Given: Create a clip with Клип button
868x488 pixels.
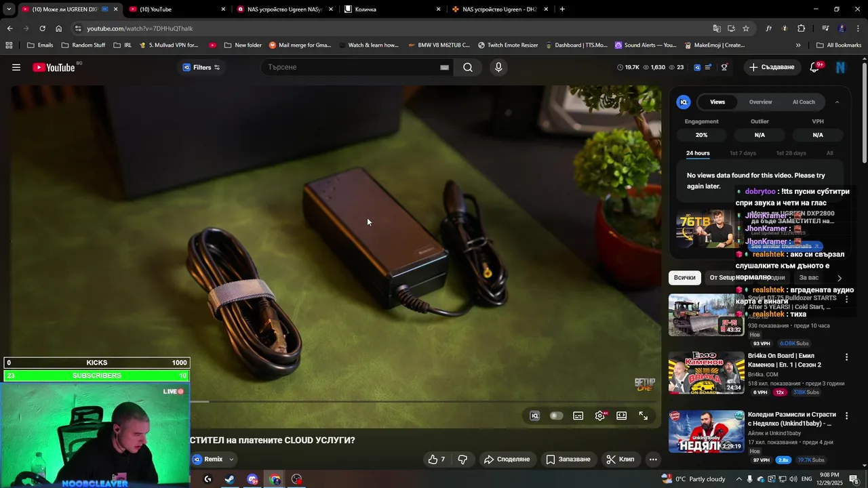Looking at the screenshot, I should tap(620, 459).
